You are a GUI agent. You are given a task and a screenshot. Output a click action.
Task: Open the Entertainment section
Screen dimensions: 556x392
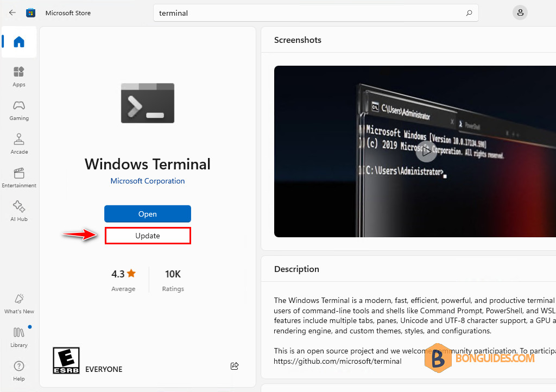point(19,178)
